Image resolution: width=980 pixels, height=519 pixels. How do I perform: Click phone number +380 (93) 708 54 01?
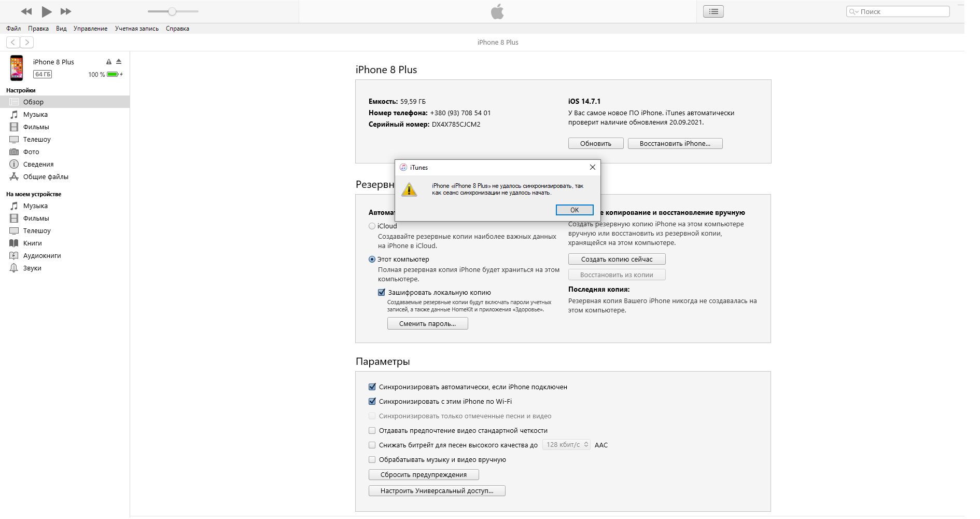pyautogui.click(x=460, y=113)
